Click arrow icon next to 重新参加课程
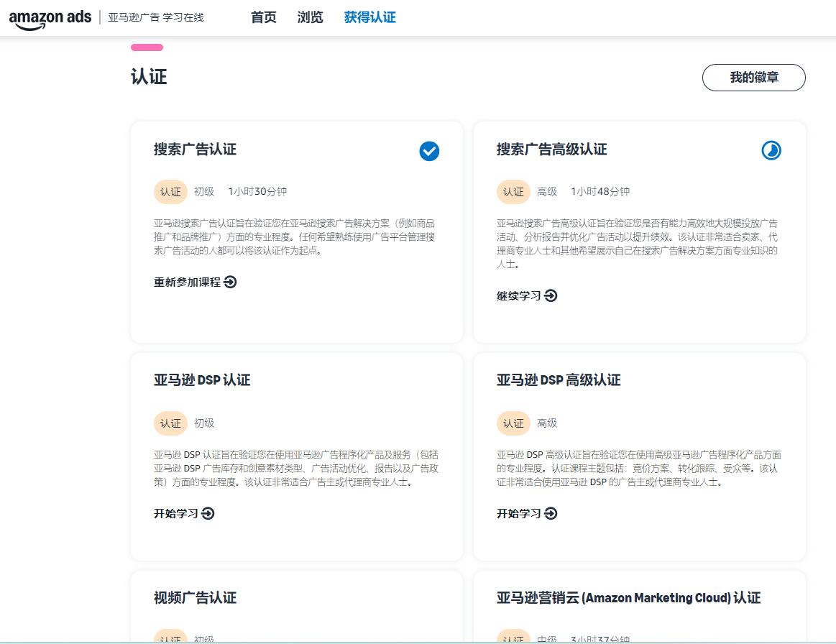This screenshot has width=836, height=644. click(x=230, y=282)
